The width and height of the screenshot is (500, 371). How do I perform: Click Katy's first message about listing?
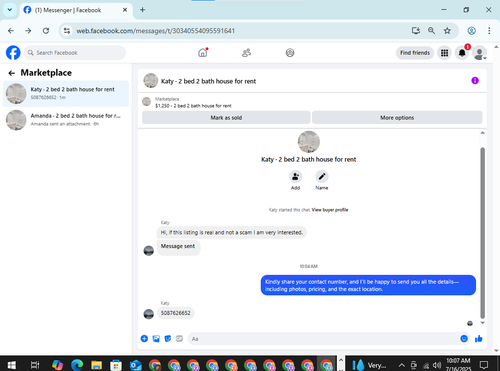coord(232,232)
